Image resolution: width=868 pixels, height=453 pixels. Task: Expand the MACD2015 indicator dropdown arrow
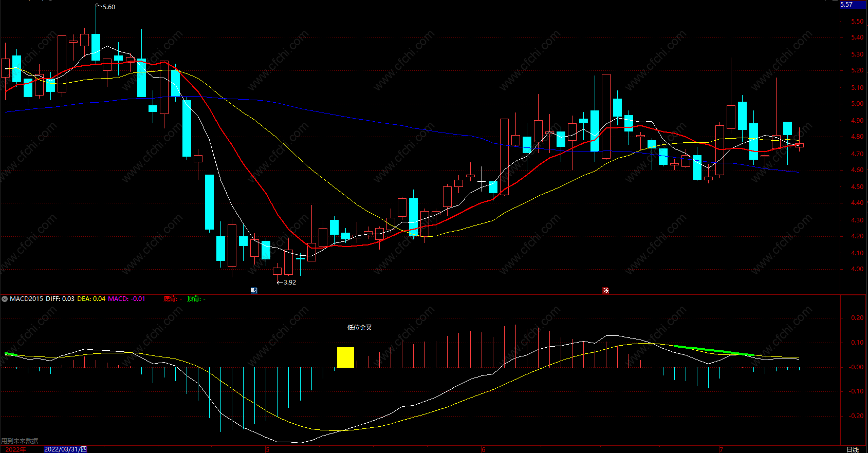click(x=5, y=299)
